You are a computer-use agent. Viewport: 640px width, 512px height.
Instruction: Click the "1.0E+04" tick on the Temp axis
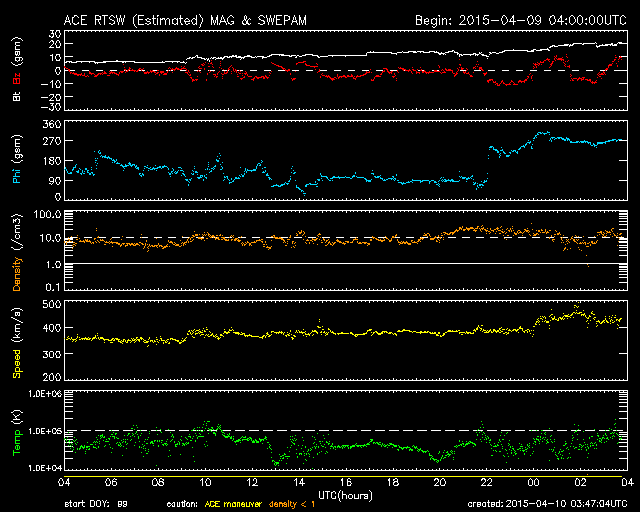(x=45, y=468)
